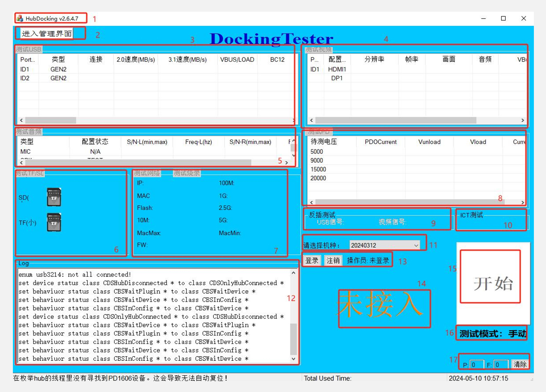Expand the 请选择机种 model dropdown

pyautogui.click(x=416, y=245)
